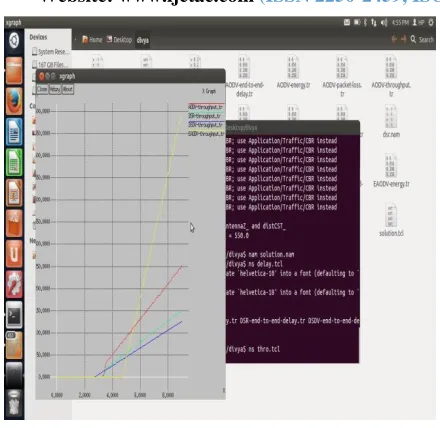The width and height of the screenshot is (440, 428).
Task: Open Firefox from the Ubuntu launcher
Action: tap(14, 101)
